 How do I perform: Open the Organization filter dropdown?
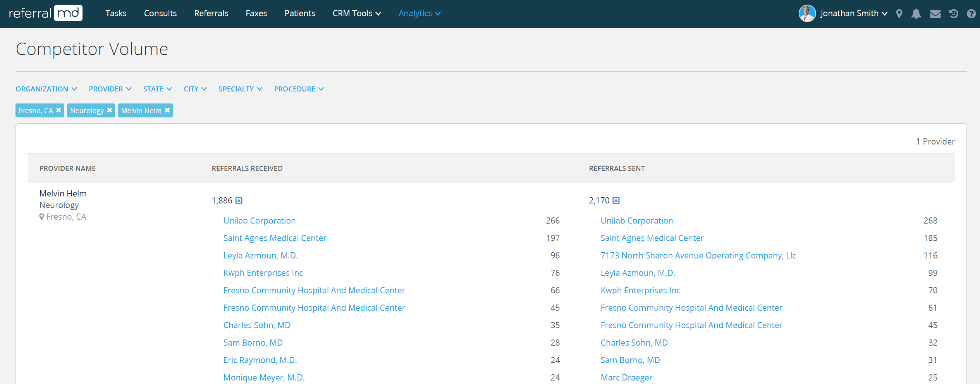46,89
